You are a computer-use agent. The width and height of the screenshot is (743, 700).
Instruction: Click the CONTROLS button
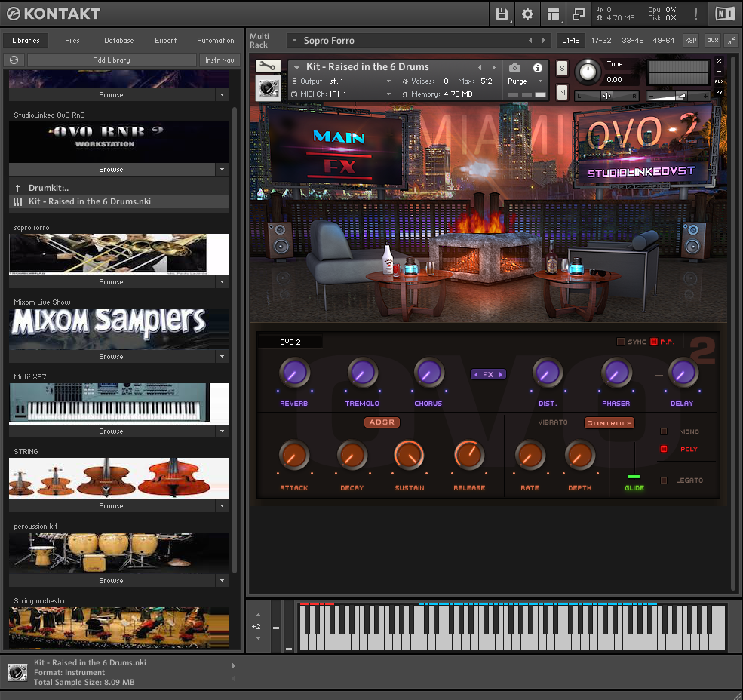(609, 422)
